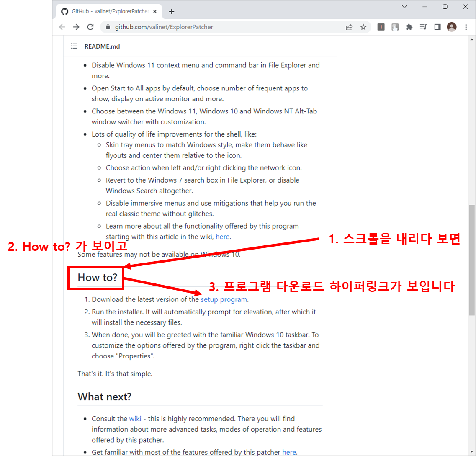Open the Chrome profile avatar
This screenshot has height=456, width=476.
coord(452,27)
